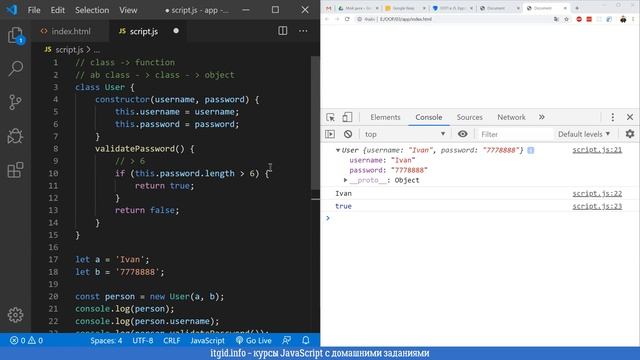The width and height of the screenshot is (640, 360).
Task: Open the View menu
Action: point(128,10)
